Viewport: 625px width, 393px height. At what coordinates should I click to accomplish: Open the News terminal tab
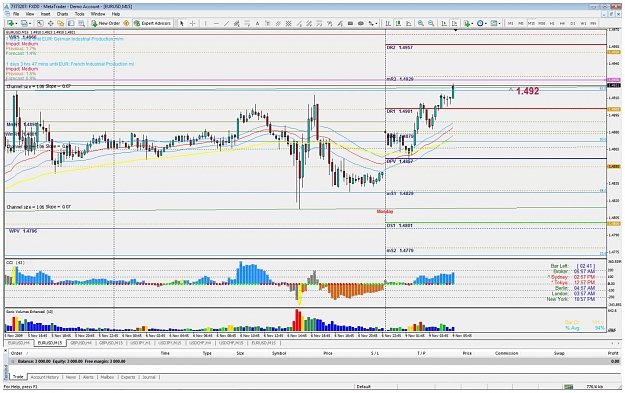(x=71, y=377)
